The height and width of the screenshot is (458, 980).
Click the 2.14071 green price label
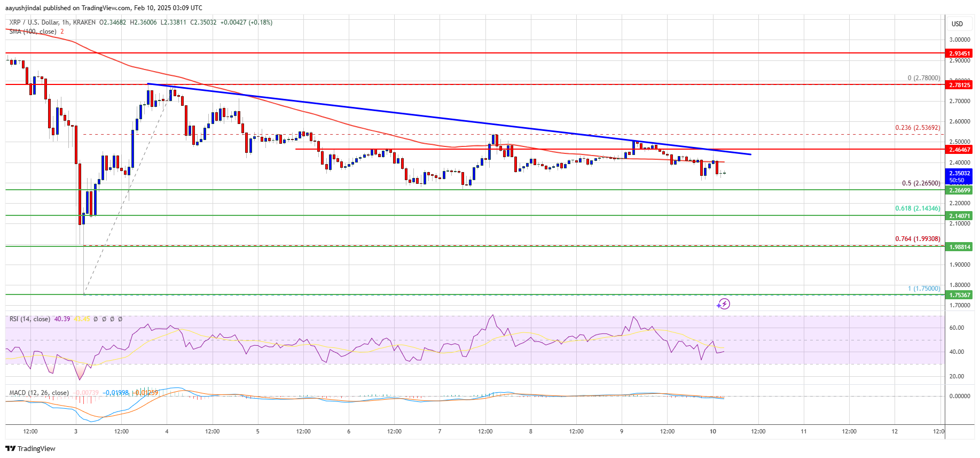959,216
